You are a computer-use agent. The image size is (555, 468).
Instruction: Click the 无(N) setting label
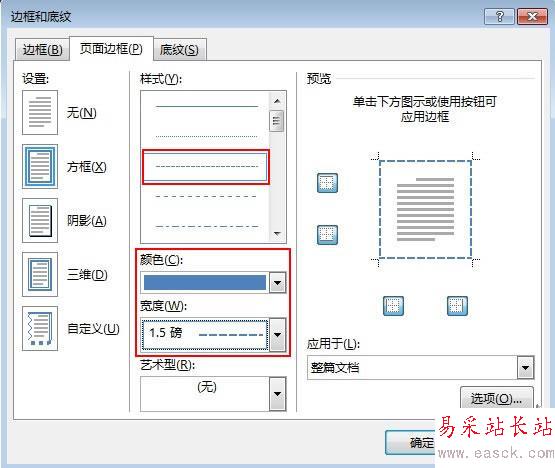pyautogui.click(x=81, y=113)
